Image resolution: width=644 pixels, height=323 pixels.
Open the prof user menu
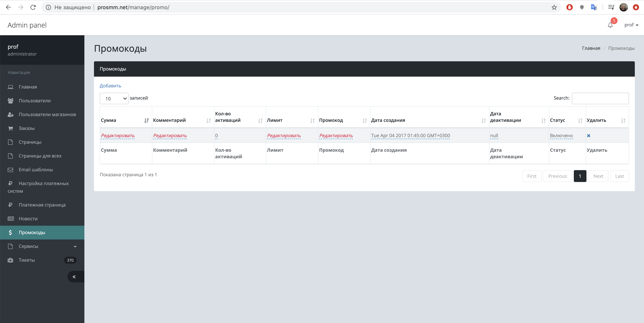(x=631, y=25)
